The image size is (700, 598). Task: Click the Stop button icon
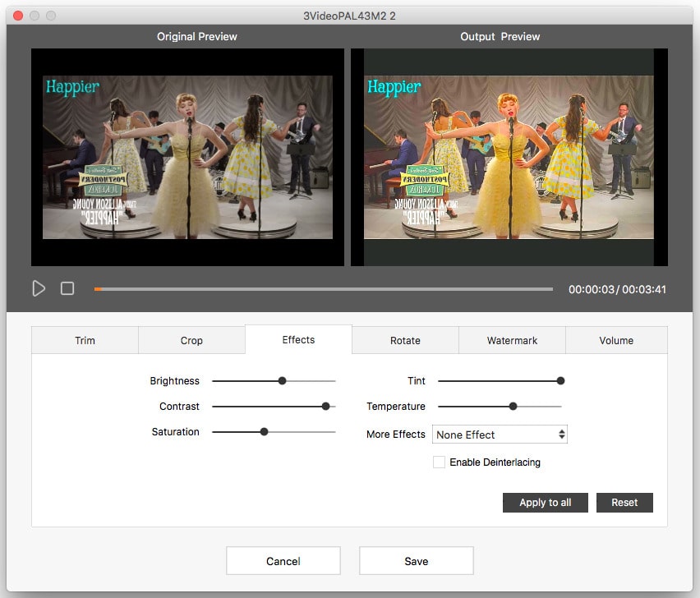click(x=67, y=289)
